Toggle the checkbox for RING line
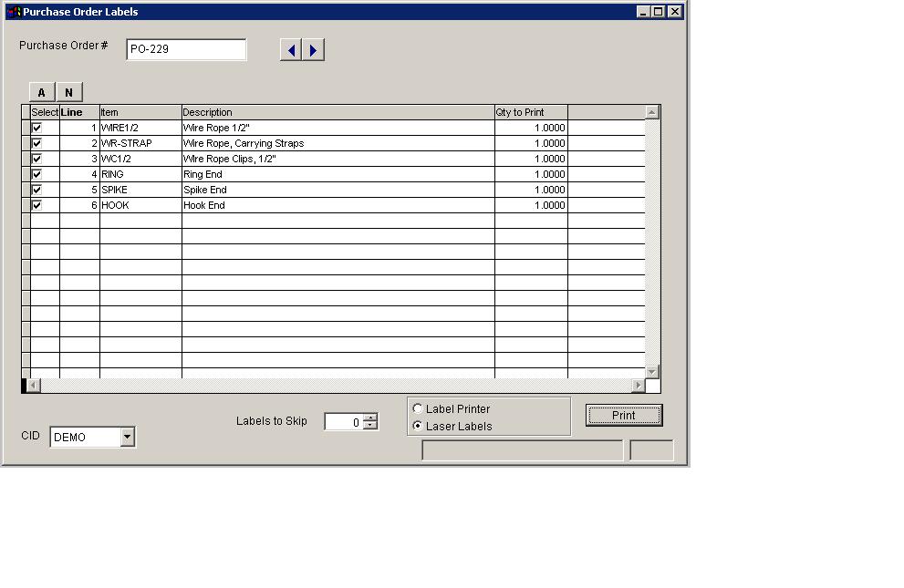The image size is (904, 588). 36,174
